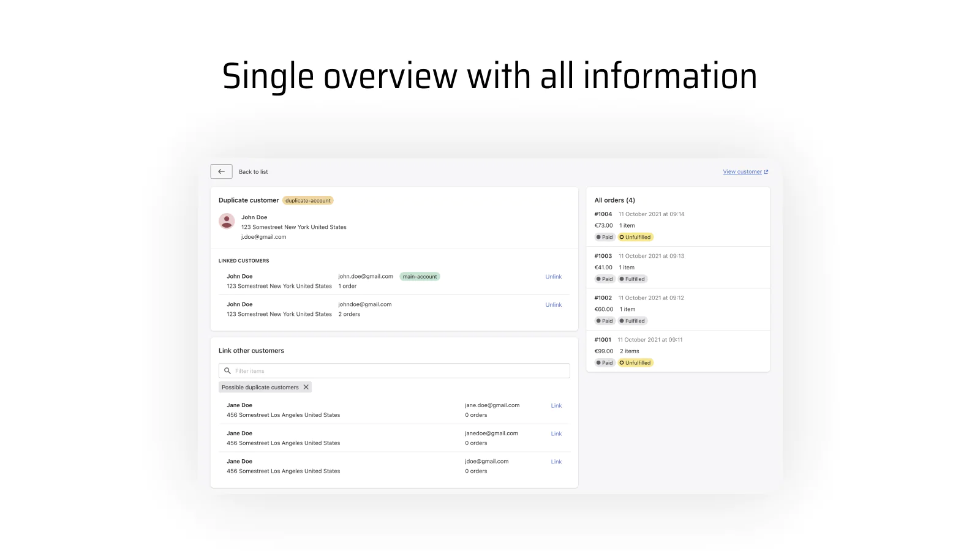Image resolution: width=980 pixels, height=551 pixels.
Task: Unlink the johndoe@gmail.com customer
Action: tap(553, 304)
